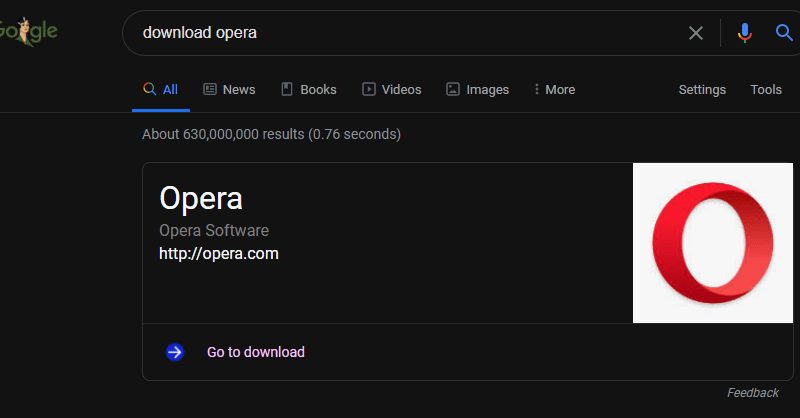Open the More options menu
This screenshot has height=418, width=800.
pos(554,89)
